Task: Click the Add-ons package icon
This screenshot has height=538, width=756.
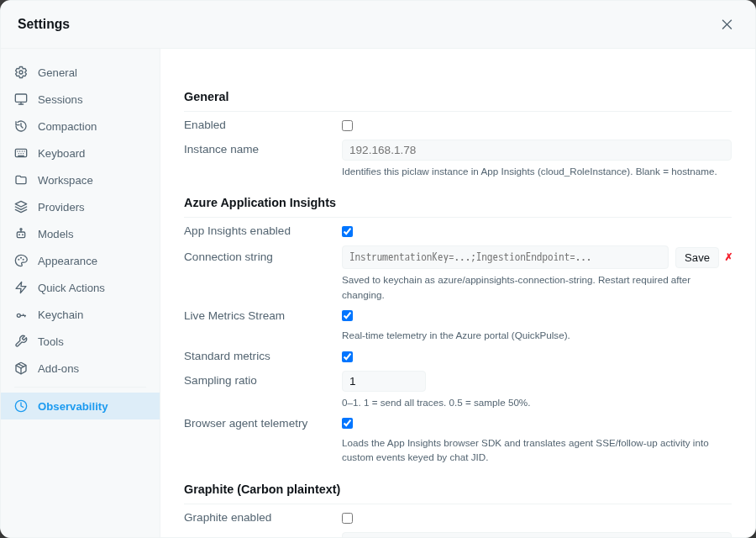Action: (x=21, y=369)
